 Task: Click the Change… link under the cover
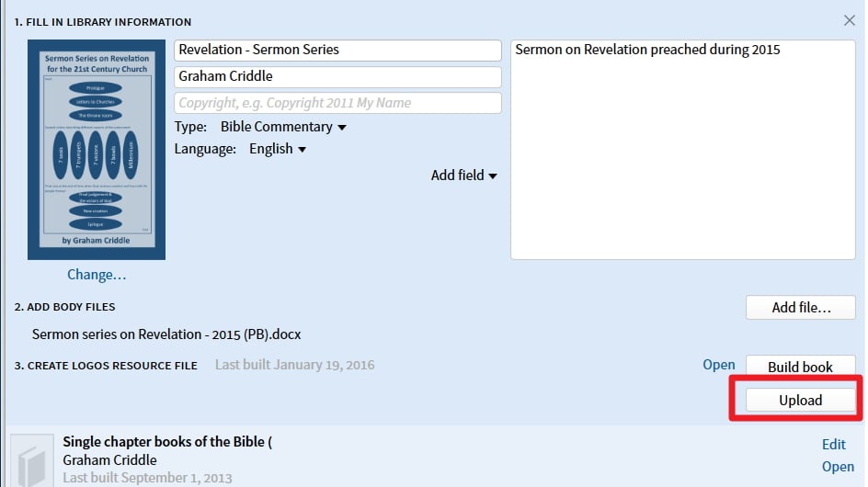97,275
